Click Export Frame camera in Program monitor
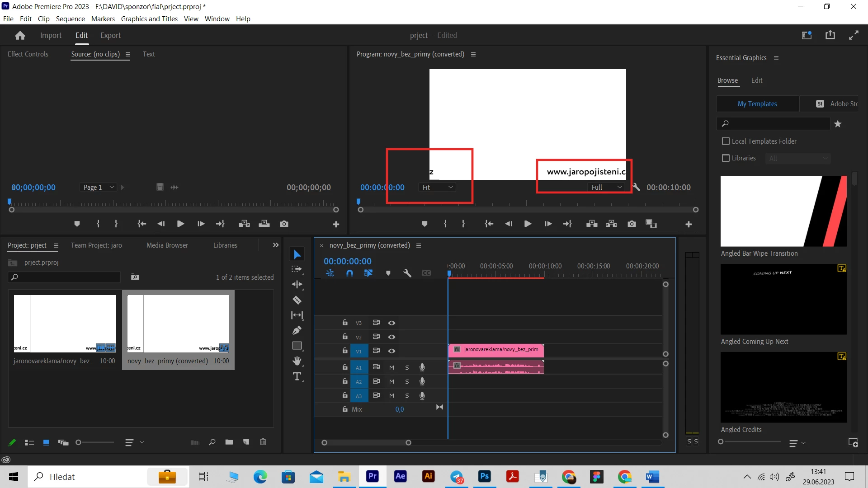This screenshot has width=868, height=488. coord(632,224)
